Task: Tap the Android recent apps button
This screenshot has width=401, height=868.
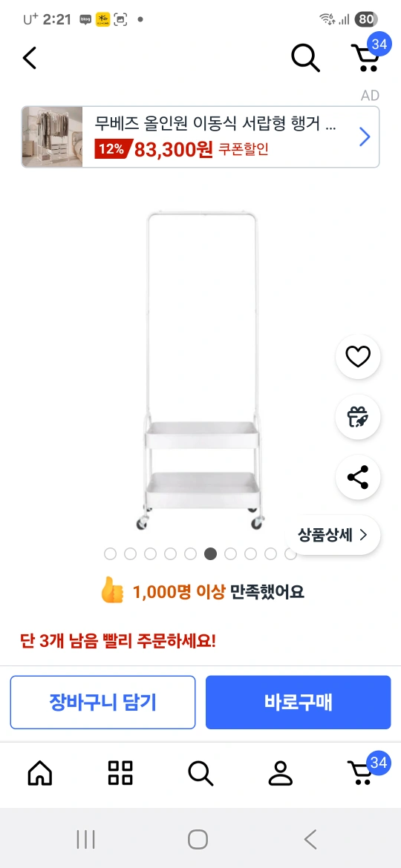Action: click(86, 839)
